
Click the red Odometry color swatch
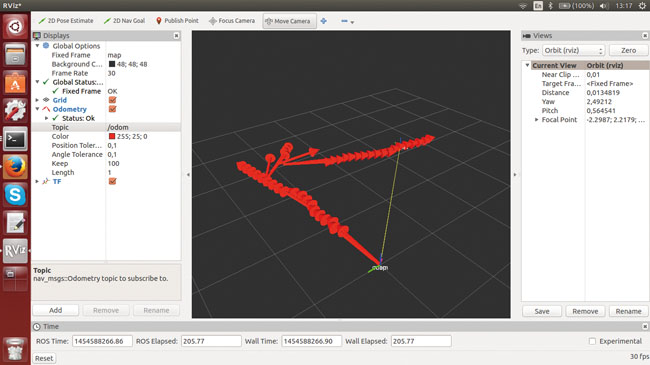(112, 136)
